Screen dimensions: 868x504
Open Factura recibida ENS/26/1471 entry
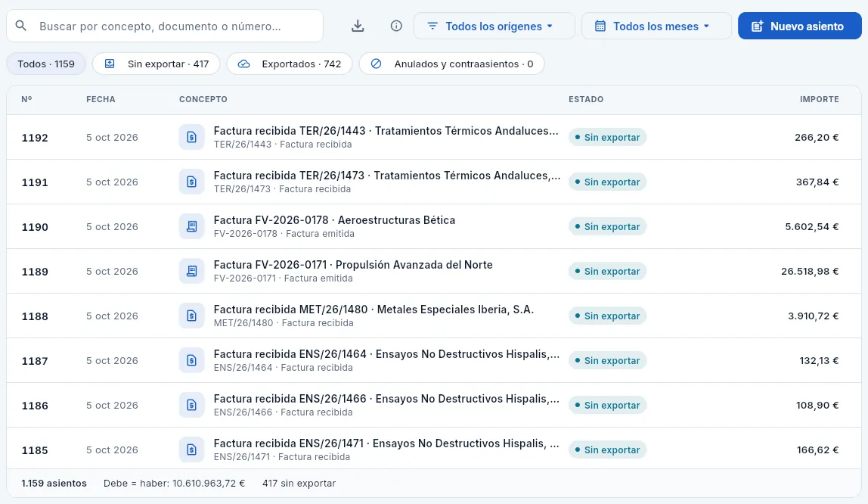[434, 450]
